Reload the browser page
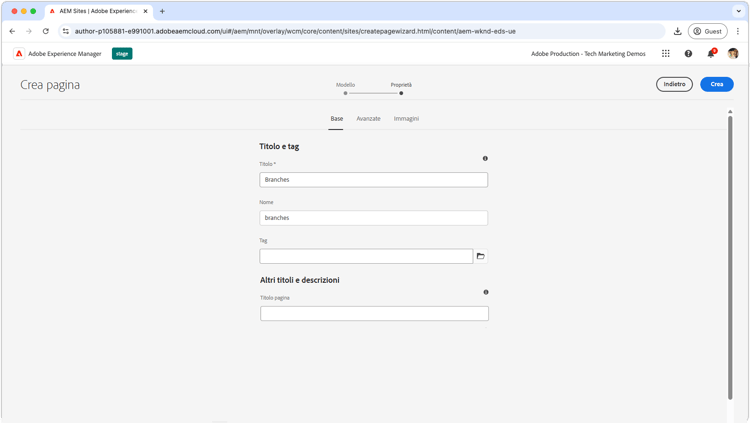 [45, 31]
